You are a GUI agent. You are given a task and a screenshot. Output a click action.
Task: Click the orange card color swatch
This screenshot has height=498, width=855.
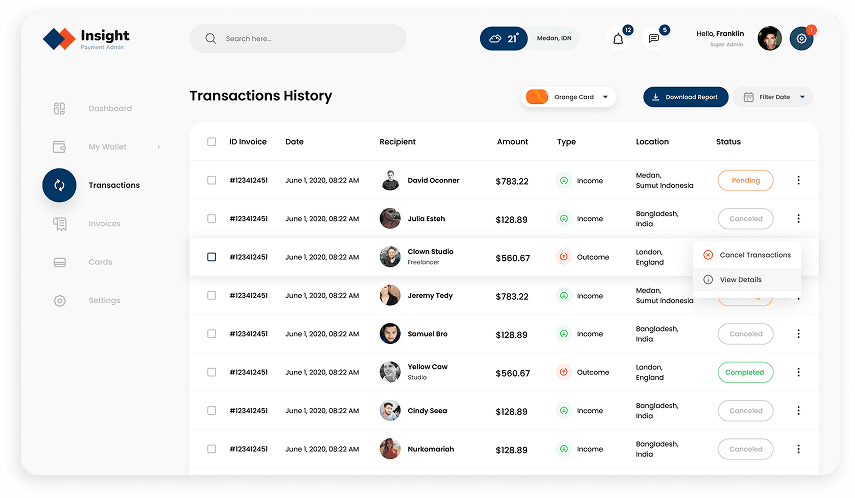click(x=537, y=97)
